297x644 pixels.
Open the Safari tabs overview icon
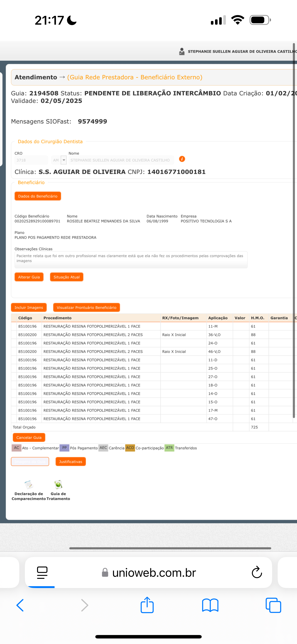273,605
